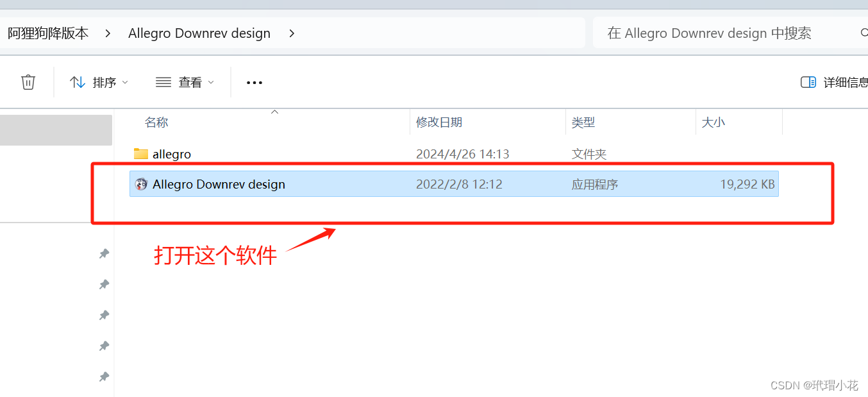The image size is (868, 397).
Task: Focus the search box for Allegro Downrev design
Action: point(730,33)
